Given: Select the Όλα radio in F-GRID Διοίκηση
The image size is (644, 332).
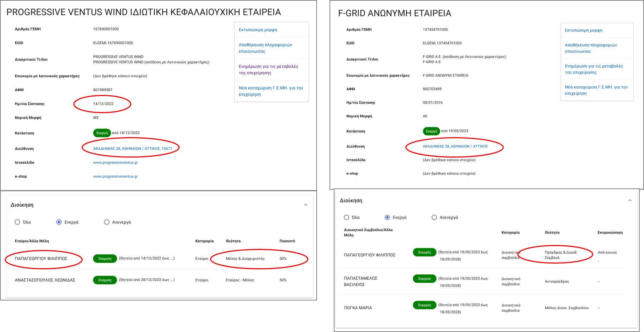Looking at the screenshot, I should point(346,217).
